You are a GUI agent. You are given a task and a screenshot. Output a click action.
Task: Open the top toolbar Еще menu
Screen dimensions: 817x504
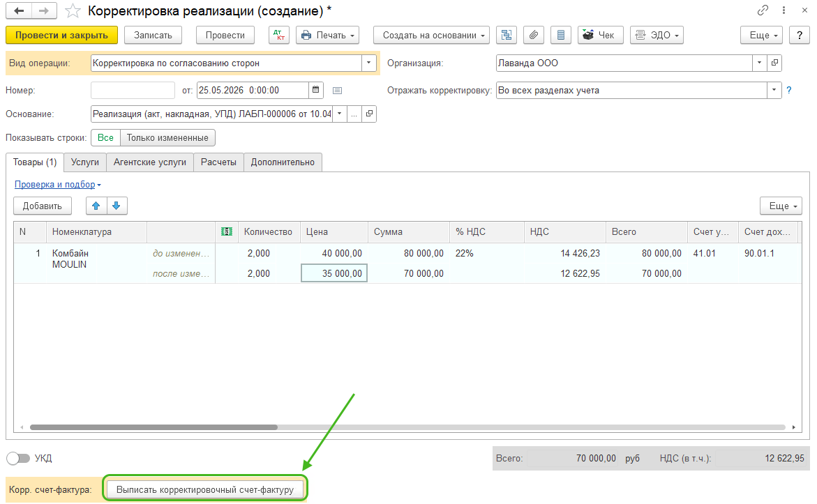click(x=761, y=35)
